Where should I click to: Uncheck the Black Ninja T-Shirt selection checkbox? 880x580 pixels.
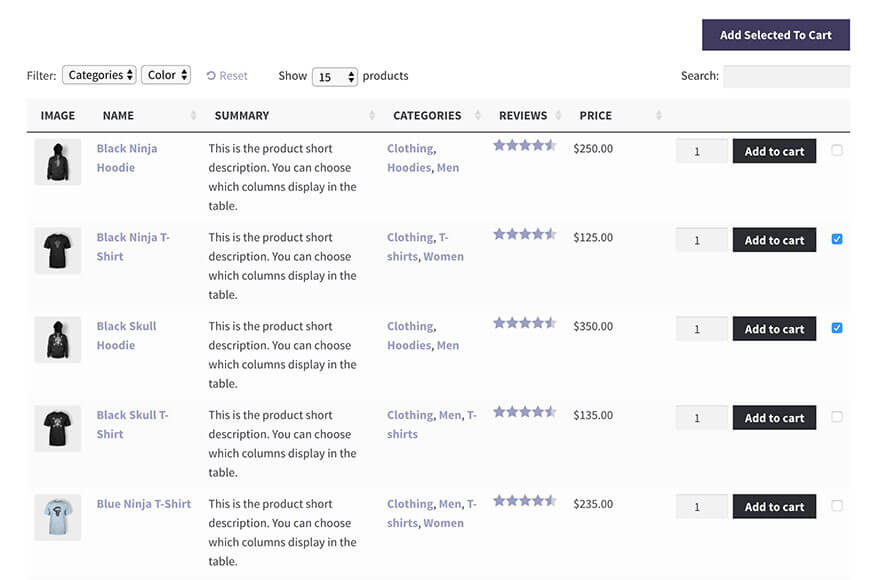click(838, 239)
